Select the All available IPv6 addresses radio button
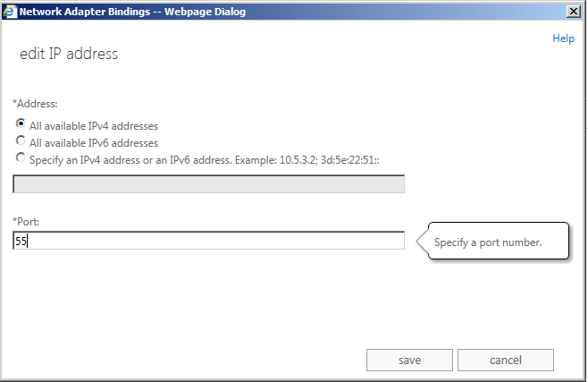This screenshot has width=588, height=382. coord(21,141)
